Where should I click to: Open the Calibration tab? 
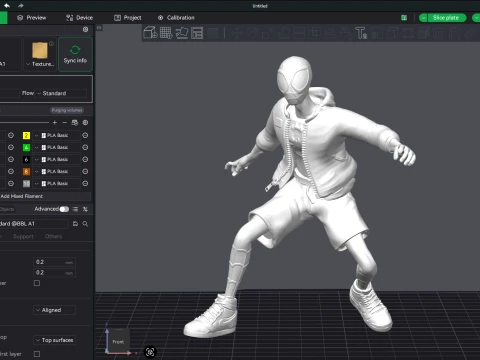(x=176, y=18)
